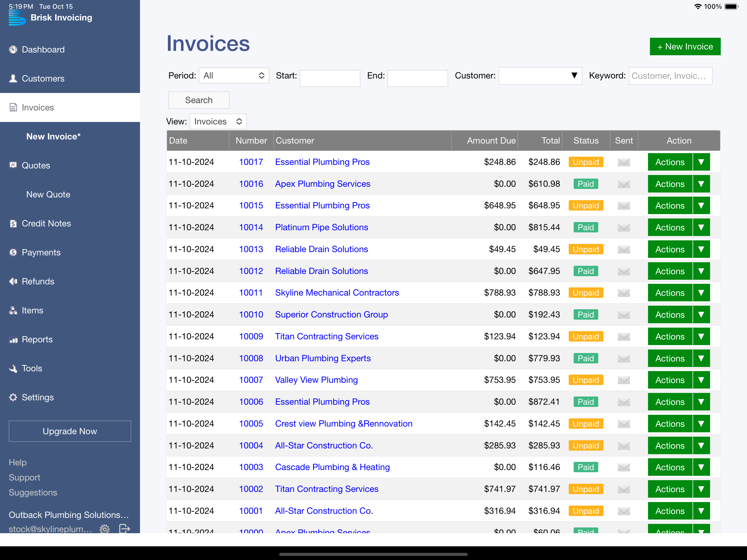The image size is (747, 560).
Task: Click sent envelope icon for invoice 10002
Action: 624,489
